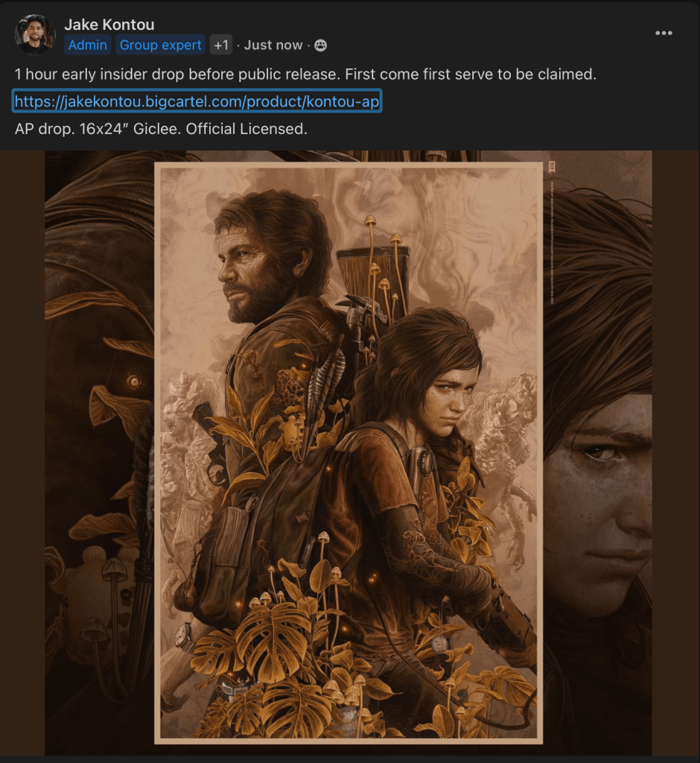The height and width of the screenshot is (763, 700).
Task: Open the Just now timestamp permalink
Action: pyautogui.click(x=273, y=45)
